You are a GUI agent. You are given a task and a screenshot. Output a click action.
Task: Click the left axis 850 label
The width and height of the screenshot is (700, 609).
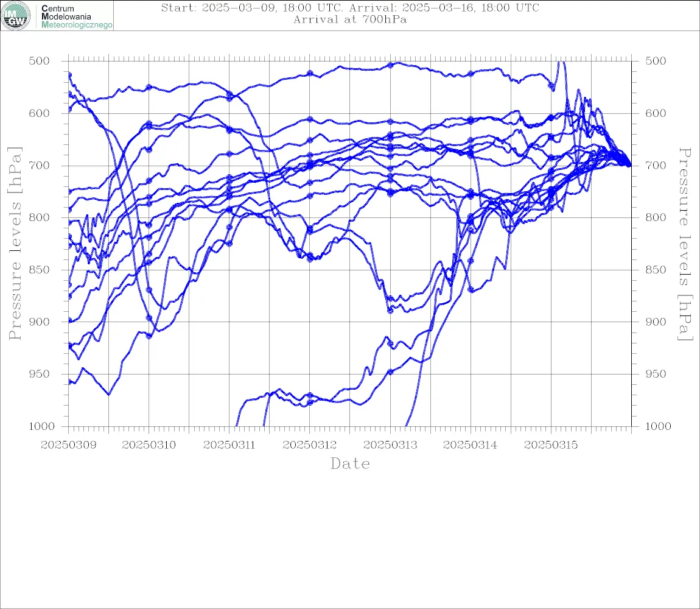point(40,270)
